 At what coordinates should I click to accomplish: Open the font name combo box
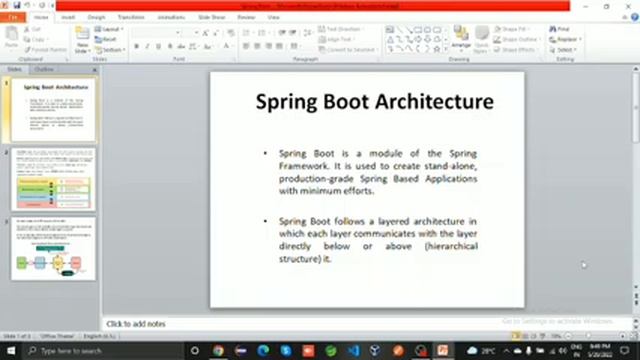tap(156, 33)
